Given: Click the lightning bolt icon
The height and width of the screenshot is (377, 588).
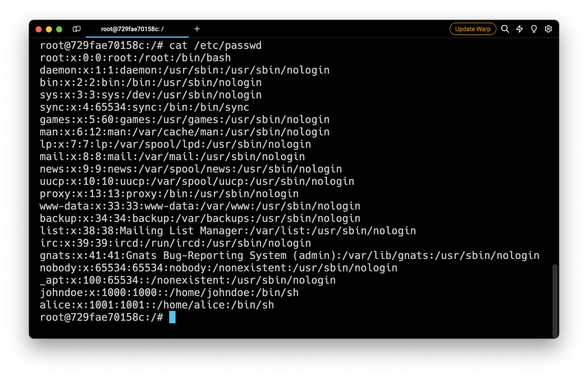Looking at the screenshot, I should point(519,29).
